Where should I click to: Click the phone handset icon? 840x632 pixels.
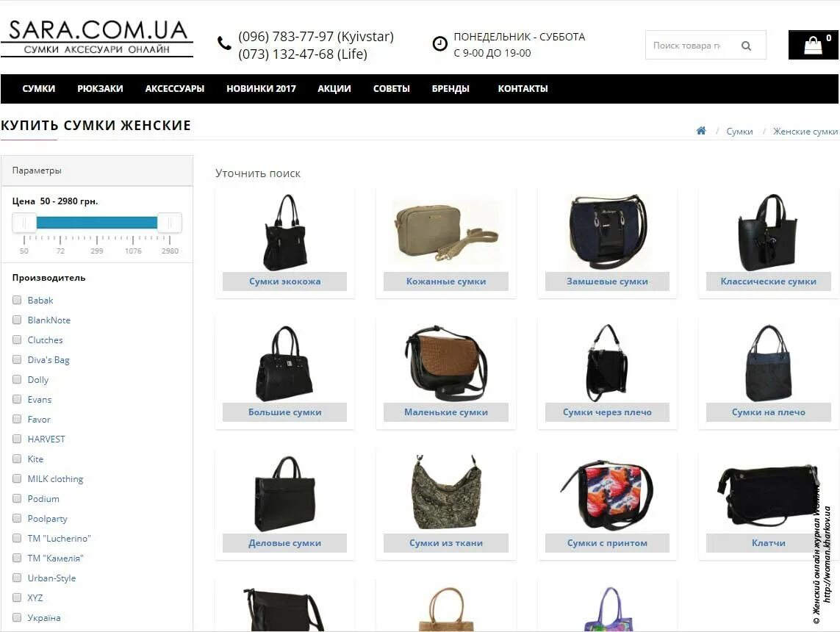coord(224,43)
